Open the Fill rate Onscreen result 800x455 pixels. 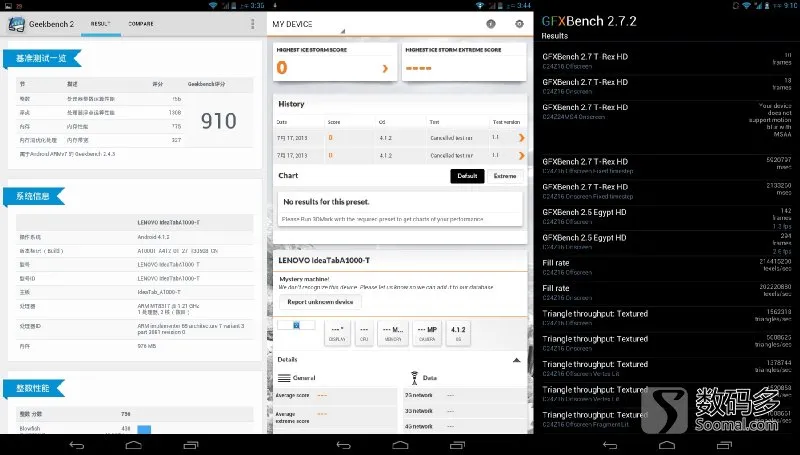point(667,293)
